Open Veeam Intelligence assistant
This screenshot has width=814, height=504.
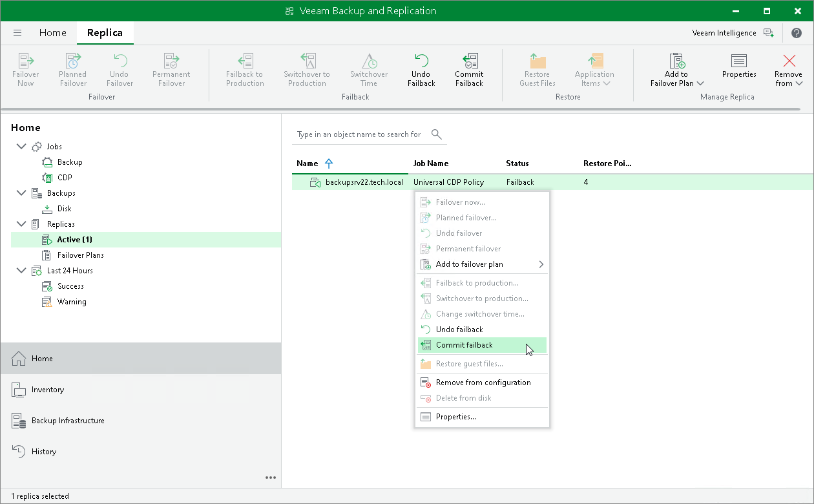(733, 33)
